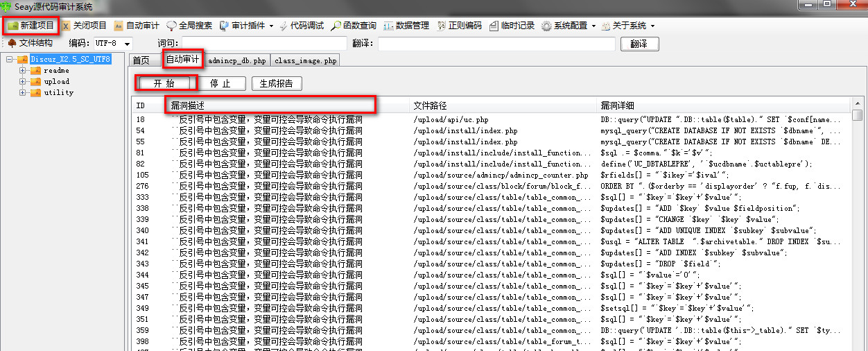Viewport: 868px width, 351px height.
Task: Click file path /upload/api/uc.php
Action: pos(451,119)
